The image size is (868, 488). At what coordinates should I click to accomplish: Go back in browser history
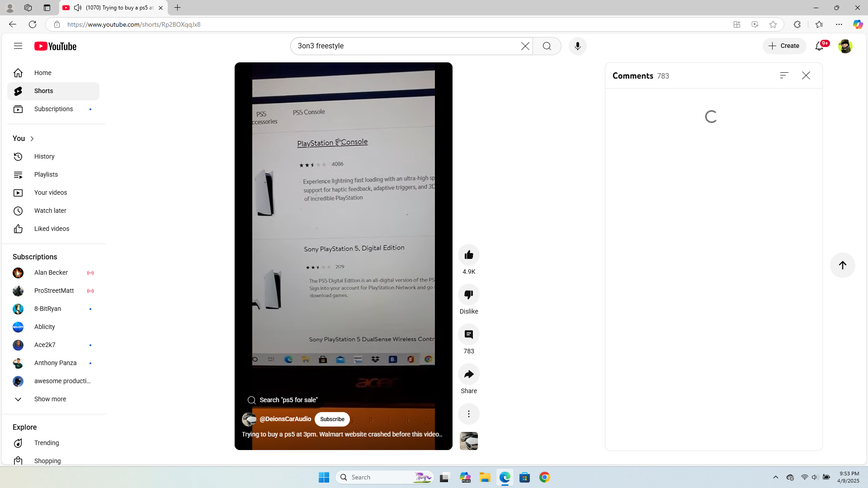click(x=13, y=24)
